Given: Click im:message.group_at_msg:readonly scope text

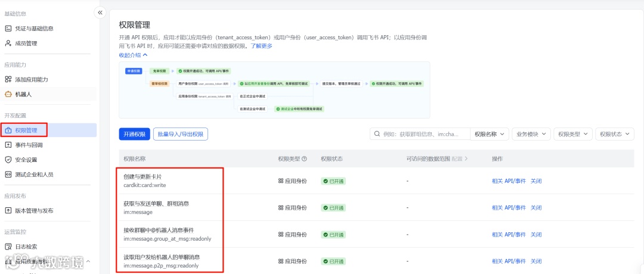Looking at the screenshot, I should (168, 239).
